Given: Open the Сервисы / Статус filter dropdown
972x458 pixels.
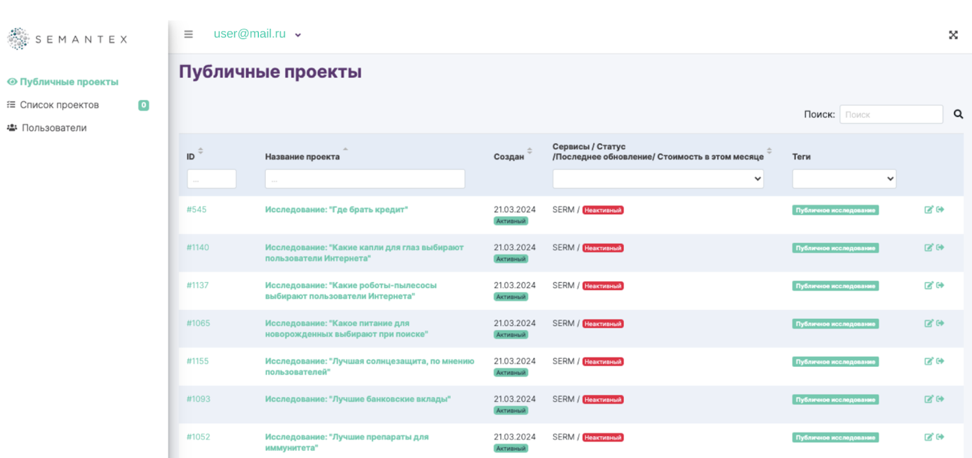Looking at the screenshot, I should click(658, 178).
